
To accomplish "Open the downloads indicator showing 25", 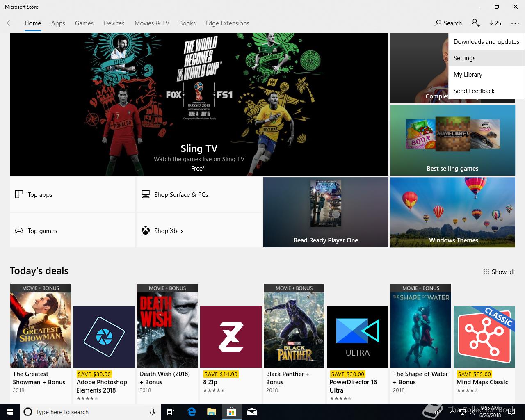I will (x=495, y=23).
